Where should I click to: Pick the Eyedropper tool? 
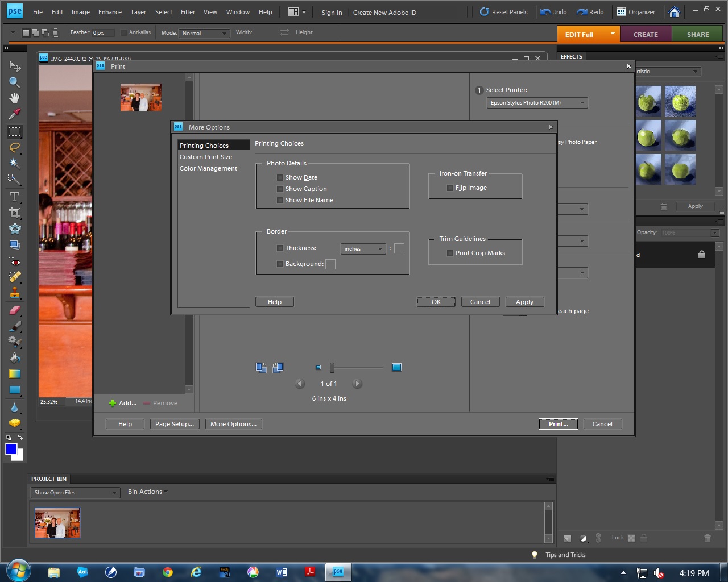[x=14, y=114]
